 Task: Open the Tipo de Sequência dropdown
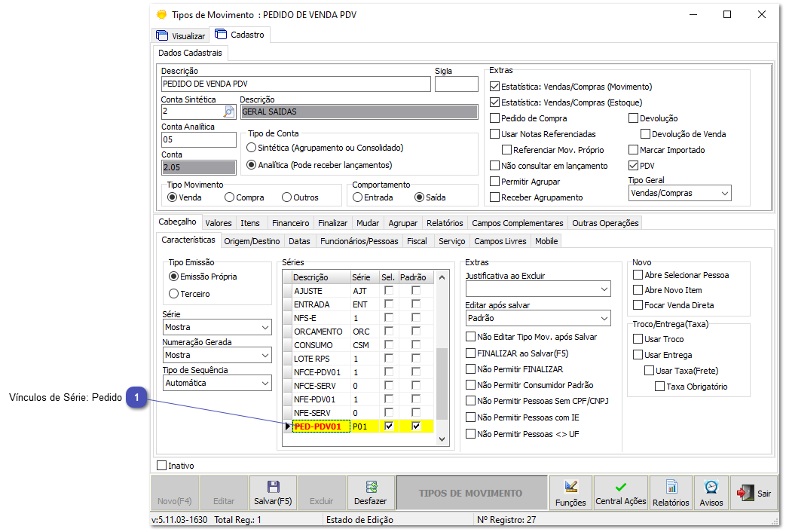(x=265, y=384)
